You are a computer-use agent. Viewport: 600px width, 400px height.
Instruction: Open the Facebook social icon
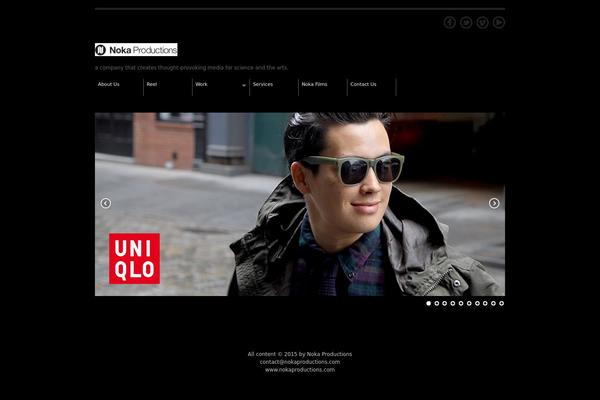coord(450,23)
